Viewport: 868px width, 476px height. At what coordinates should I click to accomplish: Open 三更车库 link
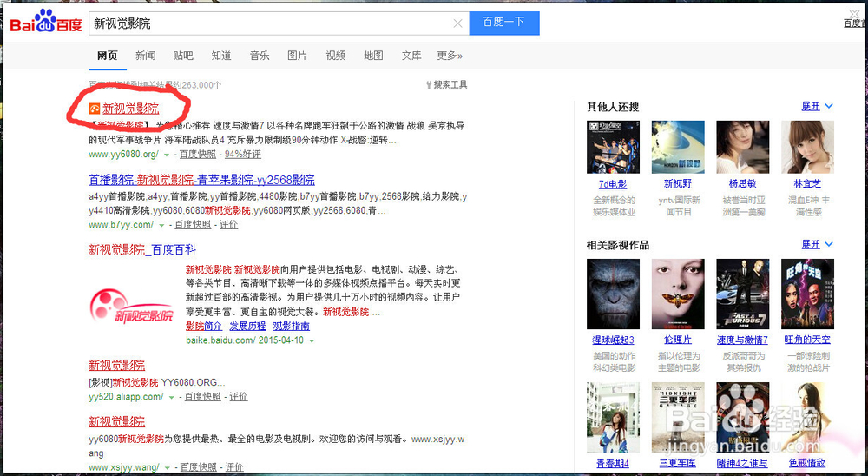pyautogui.click(x=678, y=463)
